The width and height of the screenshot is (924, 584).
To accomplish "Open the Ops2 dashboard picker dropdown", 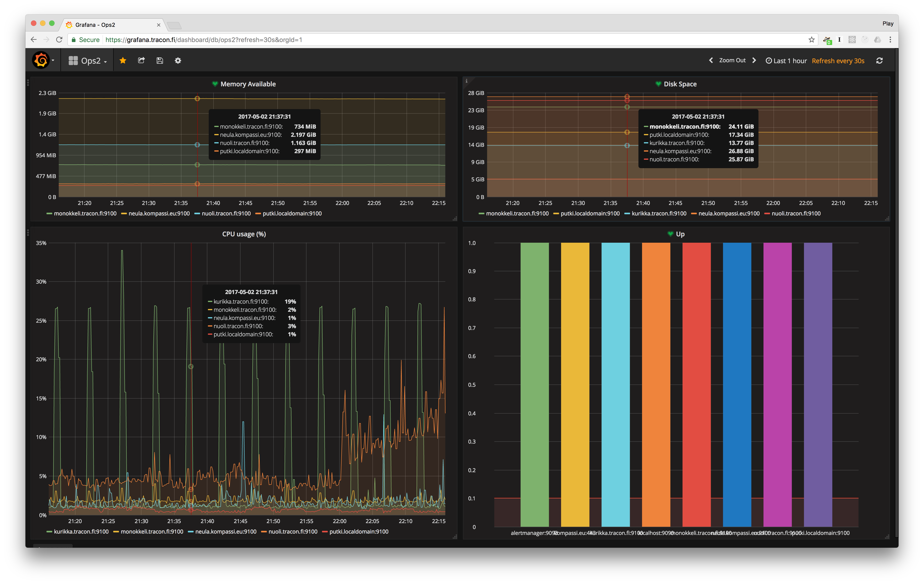I will coord(88,61).
